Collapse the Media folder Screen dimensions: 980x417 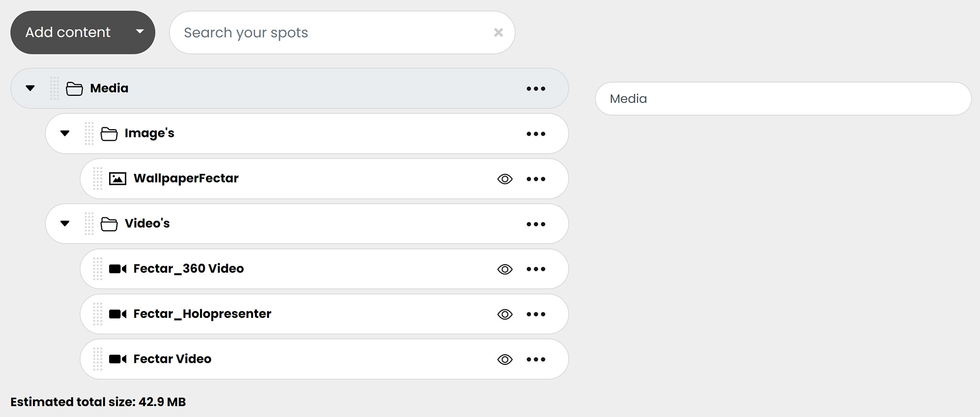30,88
